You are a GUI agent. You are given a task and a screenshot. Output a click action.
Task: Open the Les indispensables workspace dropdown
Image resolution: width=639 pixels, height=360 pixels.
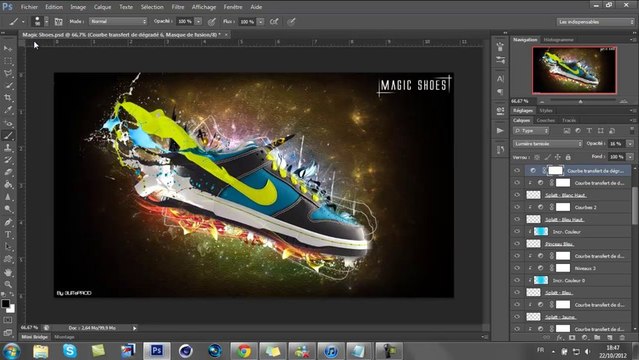tap(595, 22)
